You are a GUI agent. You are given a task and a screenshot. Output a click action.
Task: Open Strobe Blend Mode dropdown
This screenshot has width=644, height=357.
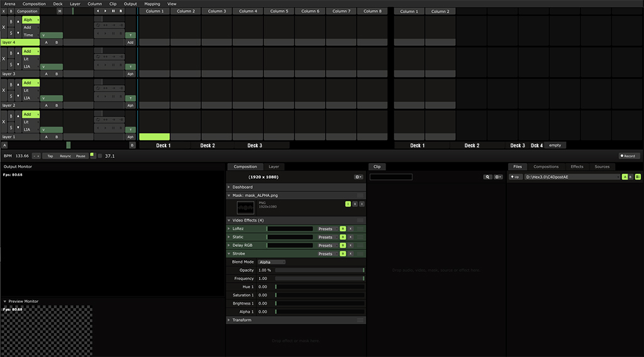pyautogui.click(x=272, y=262)
